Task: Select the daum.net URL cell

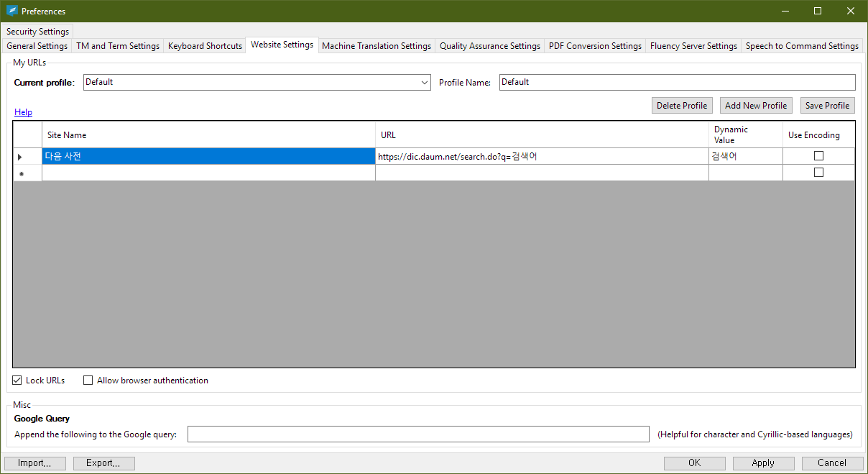Action: [541, 157]
